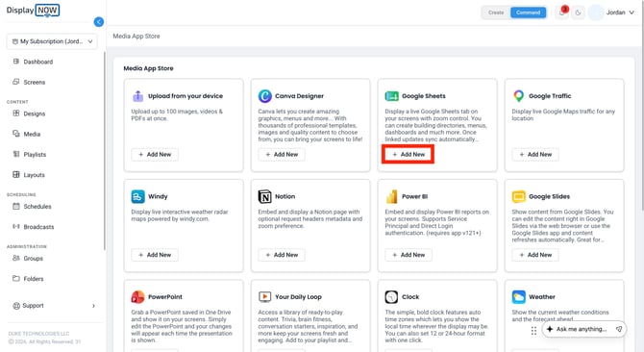644x352 pixels.
Task: Click the sidebar vertical scrollbar
Action: click(x=105, y=150)
